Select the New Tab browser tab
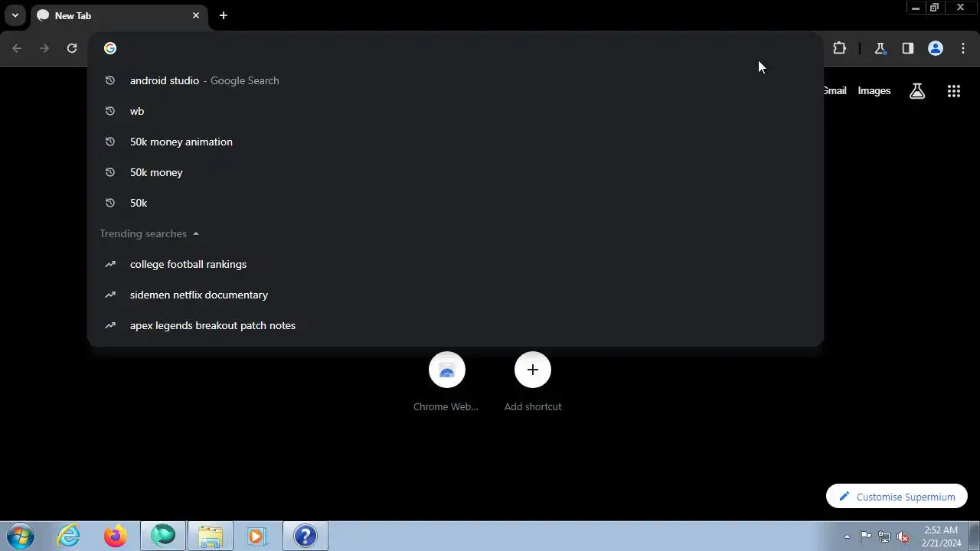The height and width of the screenshot is (551, 980). click(119, 15)
